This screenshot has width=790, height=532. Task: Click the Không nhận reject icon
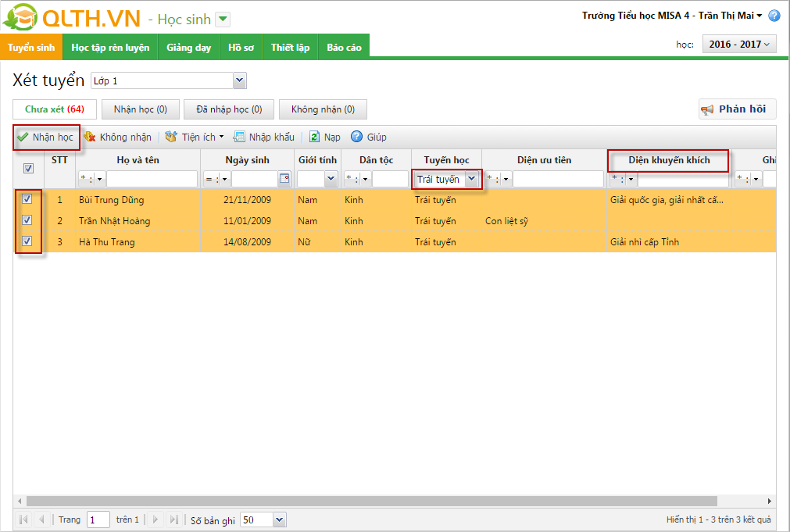90,137
